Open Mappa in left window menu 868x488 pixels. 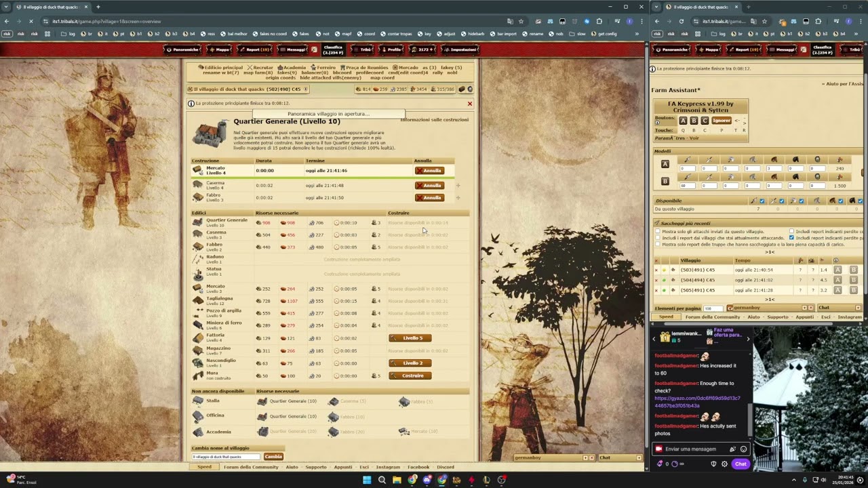pyautogui.click(x=220, y=49)
